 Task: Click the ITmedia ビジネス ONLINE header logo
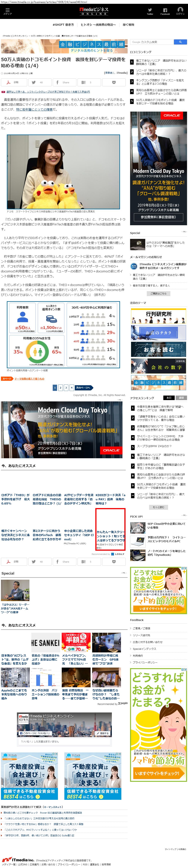tap(94, 11)
